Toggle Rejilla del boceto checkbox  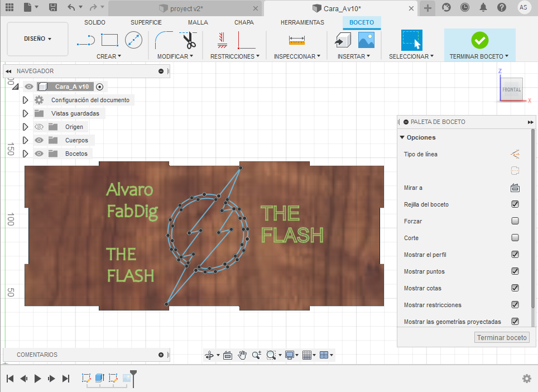click(515, 204)
